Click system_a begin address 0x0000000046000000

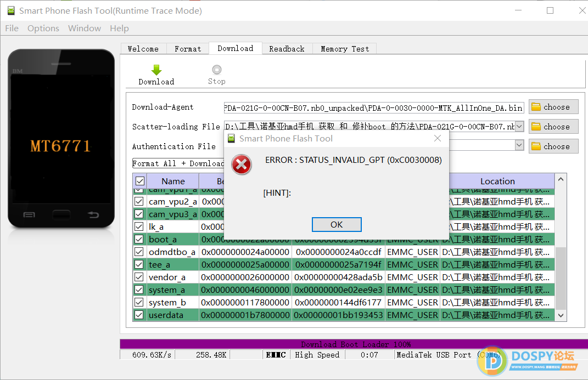(x=245, y=290)
